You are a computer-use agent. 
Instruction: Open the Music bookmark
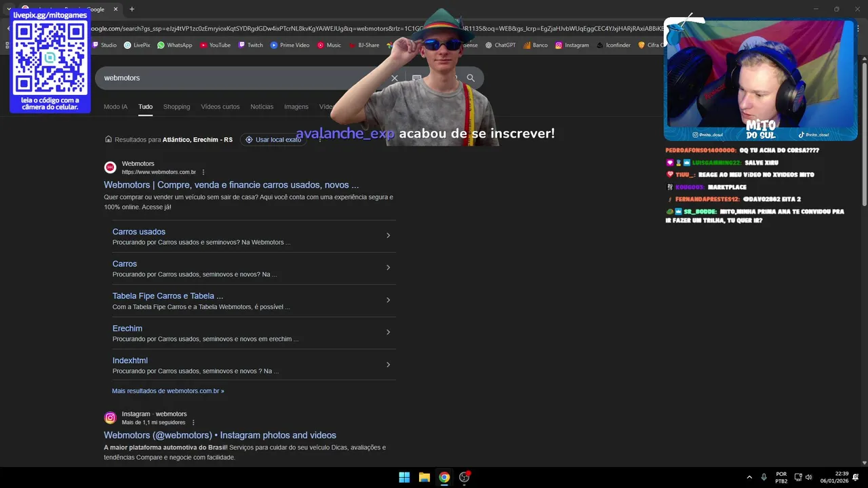pyautogui.click(x=329, y=45)
